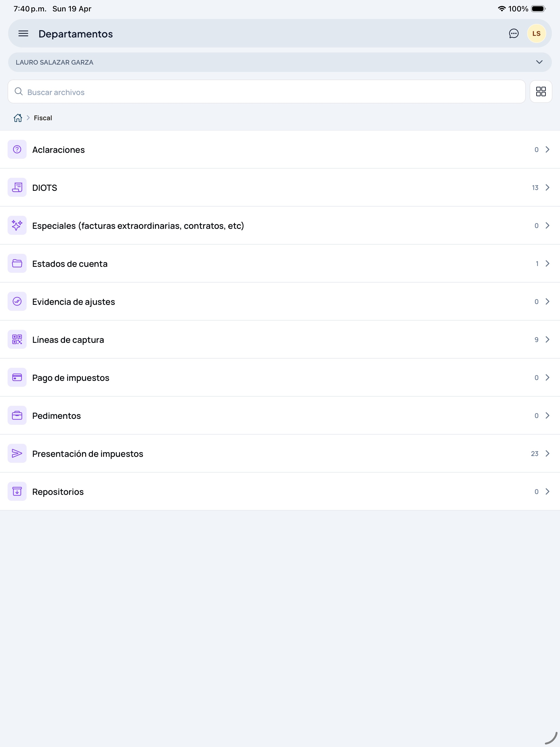Click the Estados de cuenta folder icon
560x747 pixels.
point(17,263)
